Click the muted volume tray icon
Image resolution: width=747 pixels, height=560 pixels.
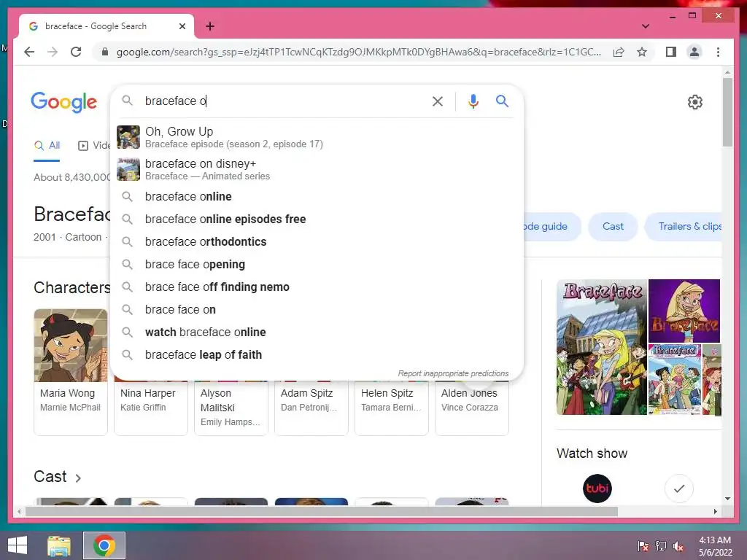click(678, 546)
